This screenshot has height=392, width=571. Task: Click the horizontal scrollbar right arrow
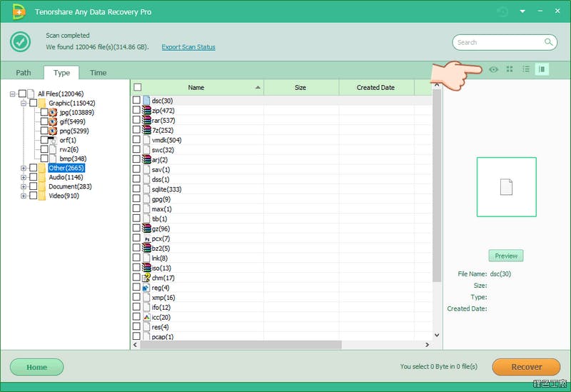click(427, 344)
